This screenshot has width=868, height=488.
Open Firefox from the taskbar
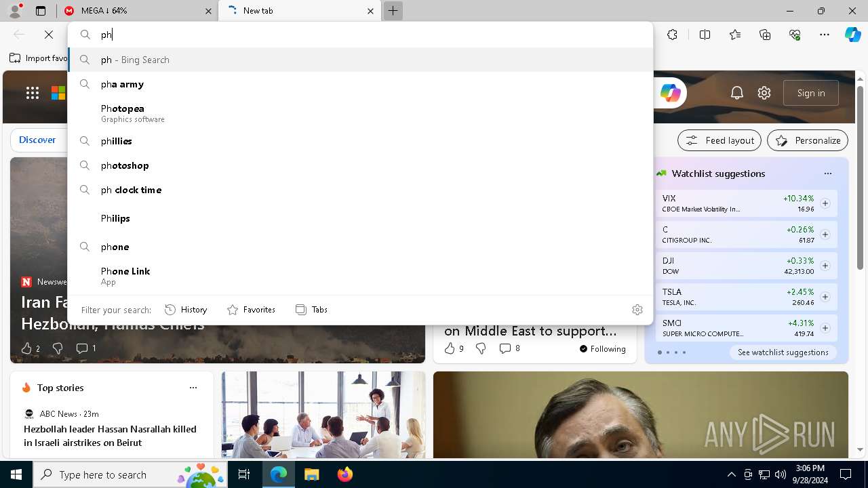pyautogui.click(x=344, y=474)
